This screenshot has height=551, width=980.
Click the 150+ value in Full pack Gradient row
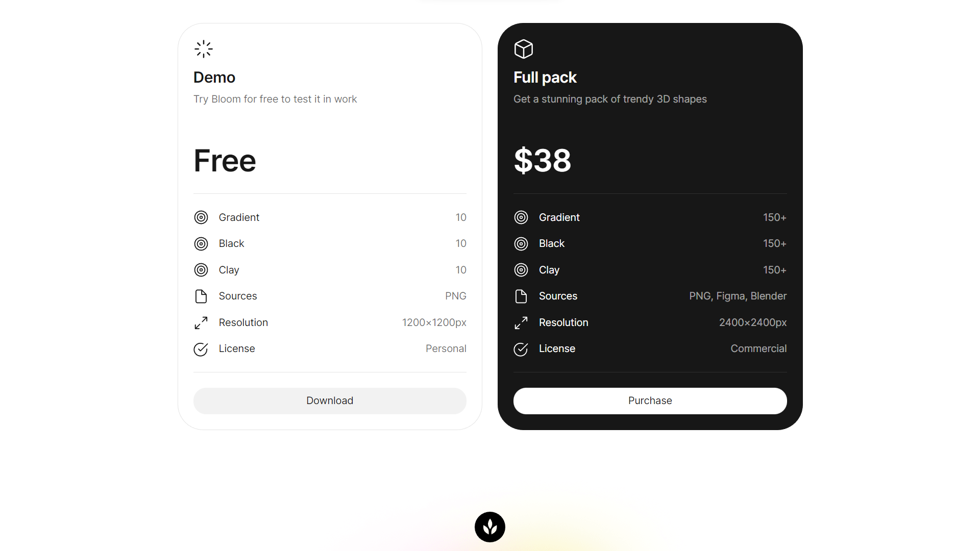[x=775, y=217]
